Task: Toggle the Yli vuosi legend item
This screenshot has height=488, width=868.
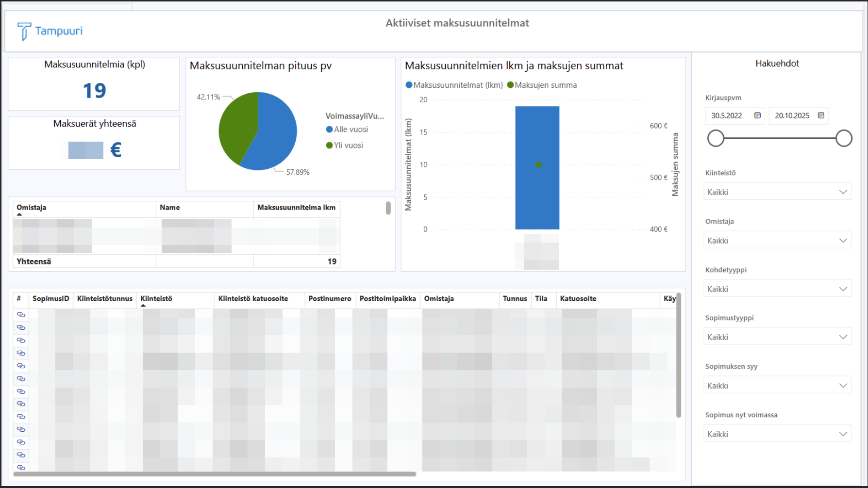Action: [345, 146]
